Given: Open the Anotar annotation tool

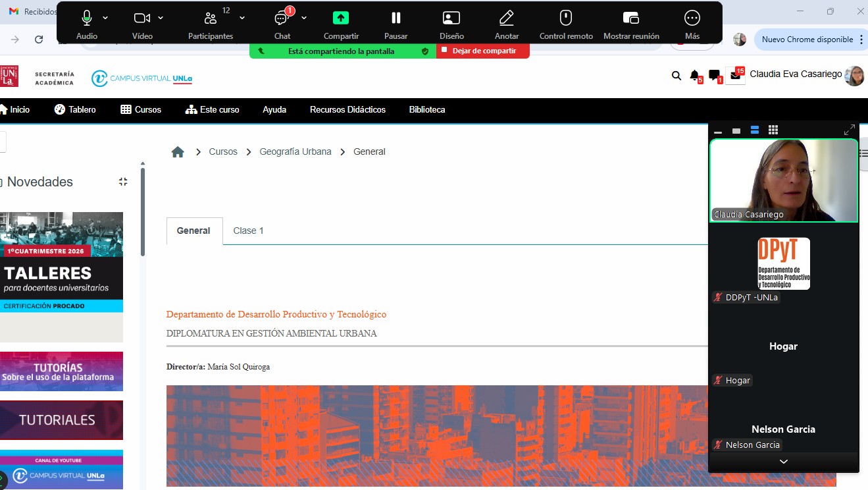Looking at the screenshot, I should [506, 18].
